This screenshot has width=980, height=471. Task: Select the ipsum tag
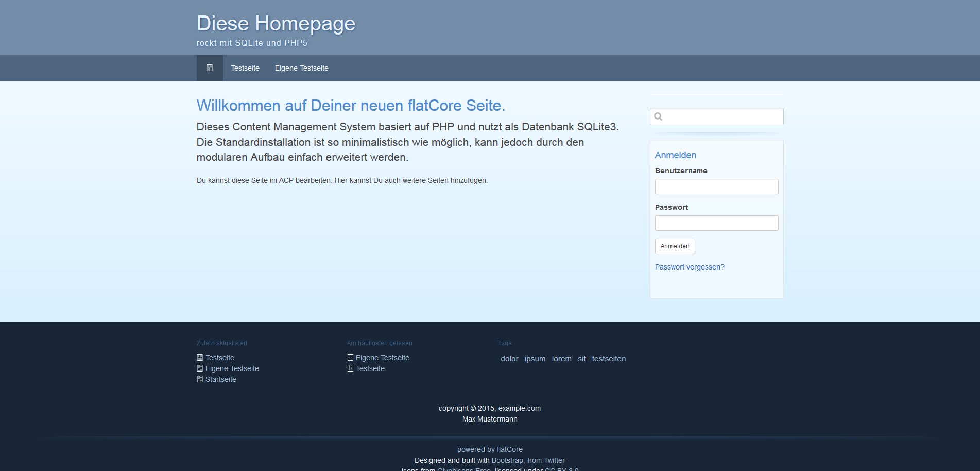point(535,359)
